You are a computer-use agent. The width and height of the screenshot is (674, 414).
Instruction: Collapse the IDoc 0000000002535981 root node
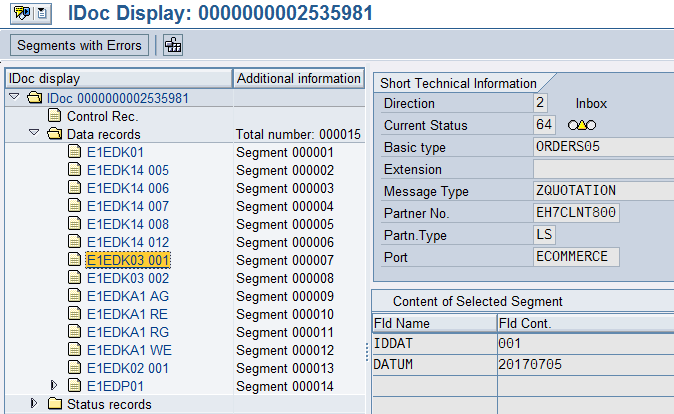(13, 98)
